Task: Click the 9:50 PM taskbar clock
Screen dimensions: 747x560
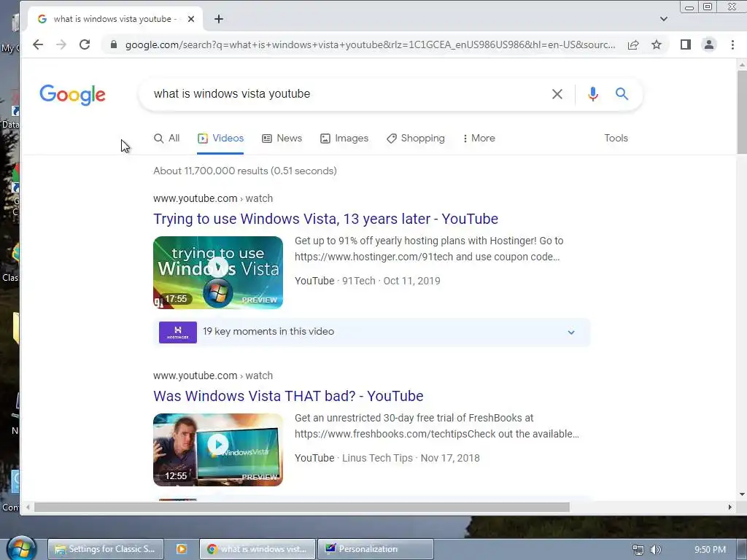Action: (x=710, y=550)
